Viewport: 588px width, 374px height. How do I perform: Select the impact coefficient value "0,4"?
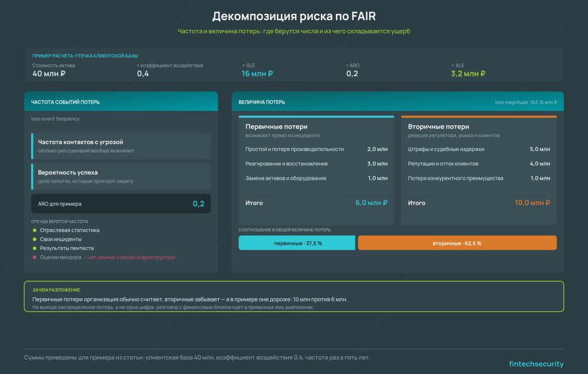[x=143, y=74]
